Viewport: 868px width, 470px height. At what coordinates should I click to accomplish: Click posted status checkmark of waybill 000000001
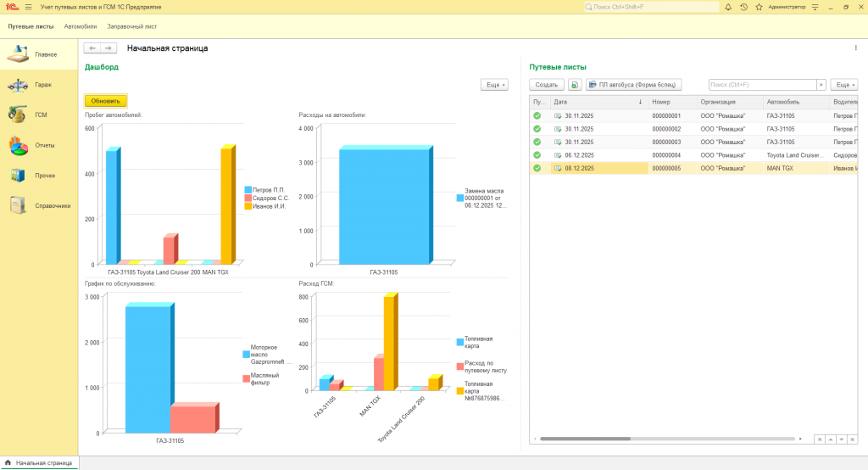tap(537, 115)
